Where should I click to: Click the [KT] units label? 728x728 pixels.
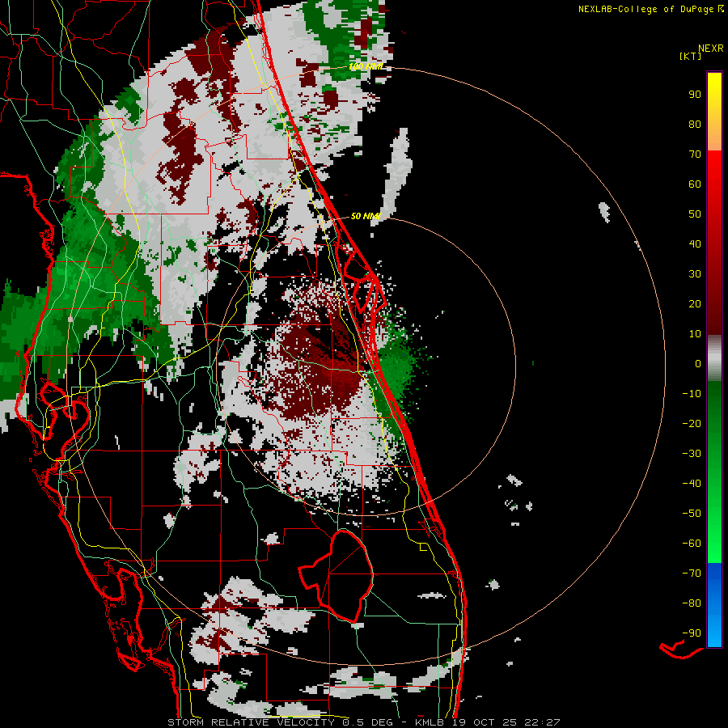tap(691, 56)
